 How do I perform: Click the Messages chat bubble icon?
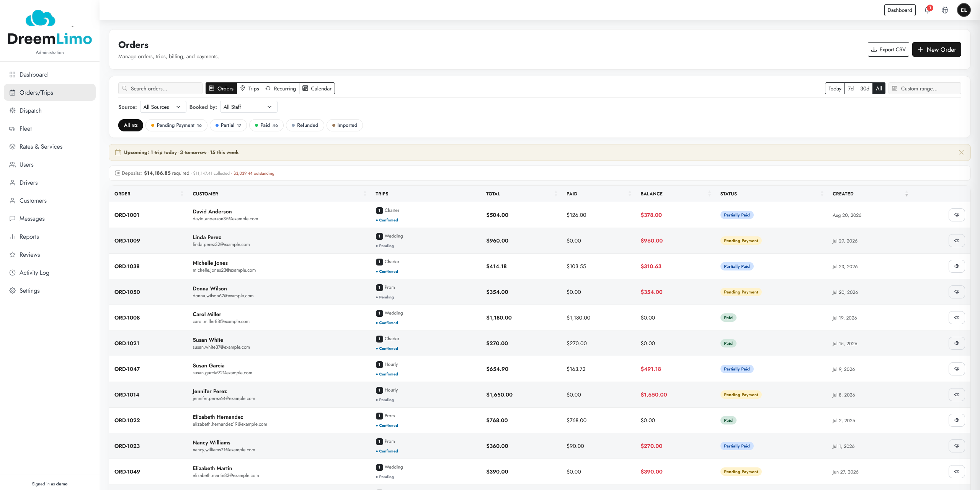tap(12, 219)
